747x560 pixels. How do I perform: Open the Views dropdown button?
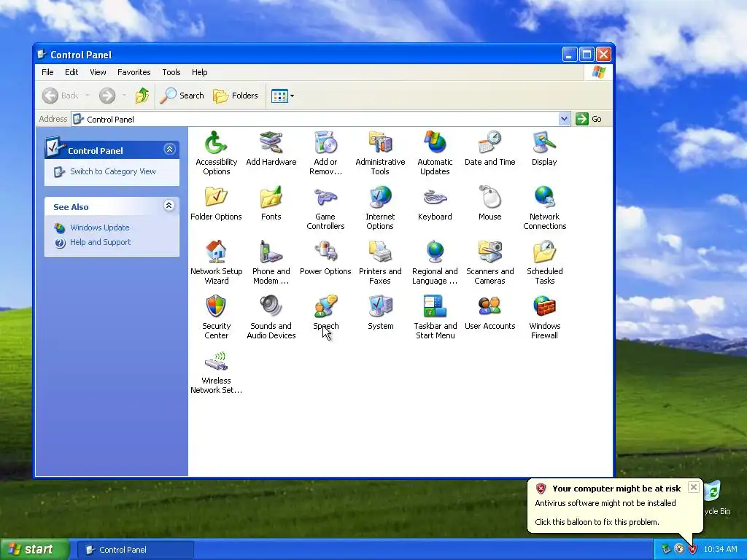(x=282, y=96)
